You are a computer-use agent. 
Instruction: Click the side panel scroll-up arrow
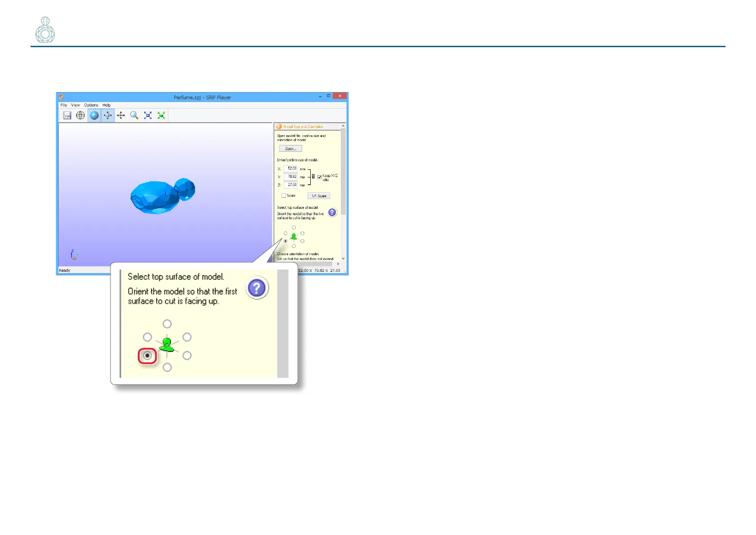(343, 126)
